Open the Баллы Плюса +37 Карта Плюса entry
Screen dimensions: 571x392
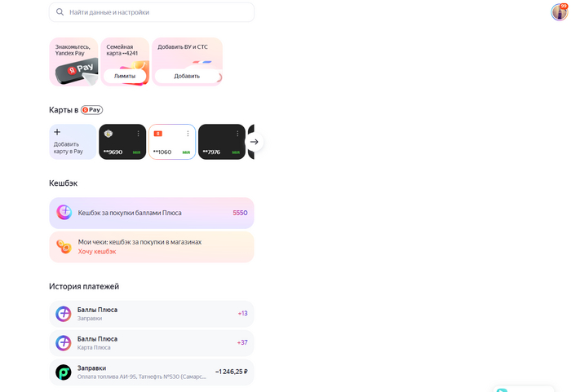pos(152,343)
